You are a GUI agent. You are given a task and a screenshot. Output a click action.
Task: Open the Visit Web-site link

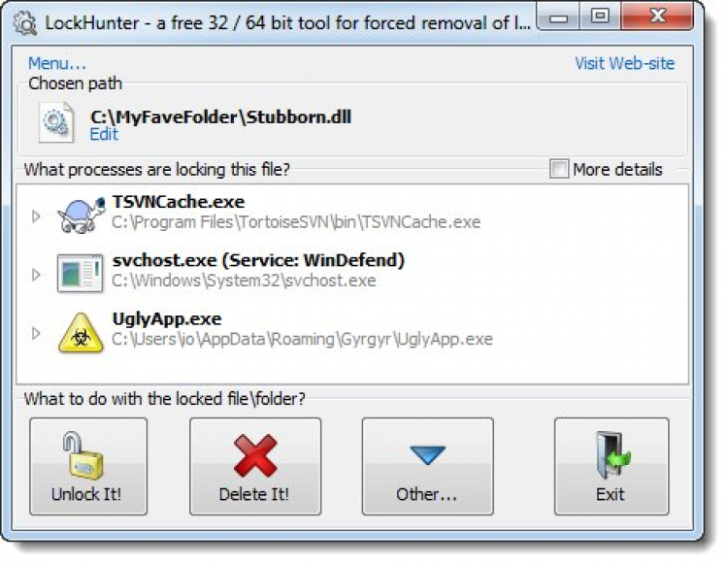pyautogui.click(x=624, y=63)
